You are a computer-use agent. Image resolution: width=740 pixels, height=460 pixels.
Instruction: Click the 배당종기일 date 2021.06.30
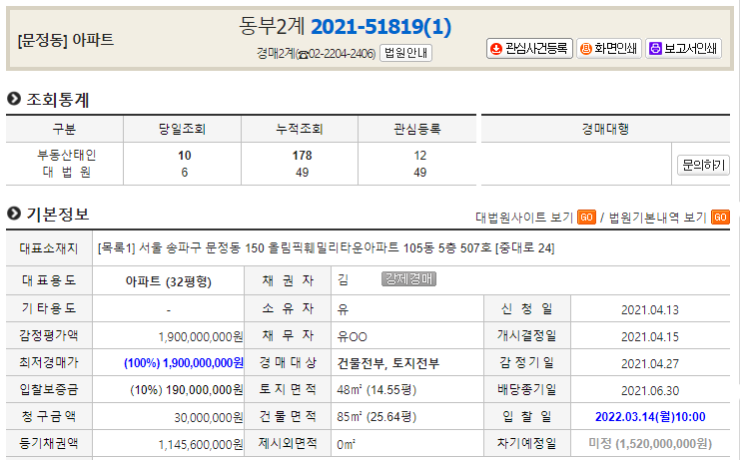(x=650, y=391)
